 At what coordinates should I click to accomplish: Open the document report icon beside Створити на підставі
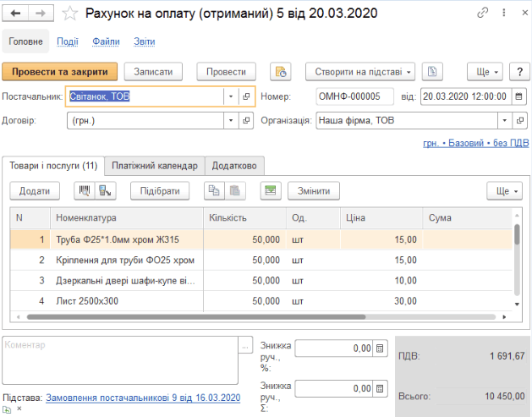pyautogui.click(x=432, y=72)
